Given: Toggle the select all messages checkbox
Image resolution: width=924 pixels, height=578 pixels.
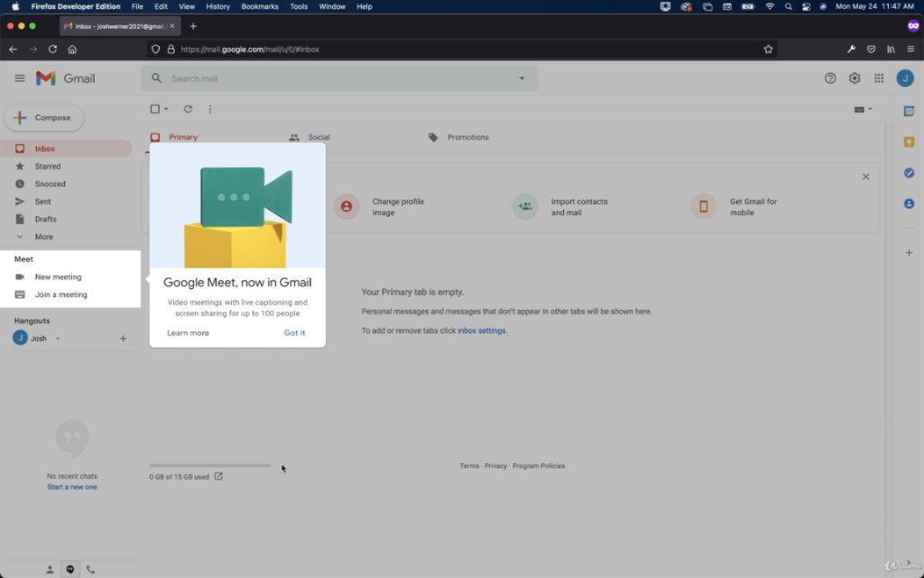Looking at the screenshot, I should click(155, 109).
